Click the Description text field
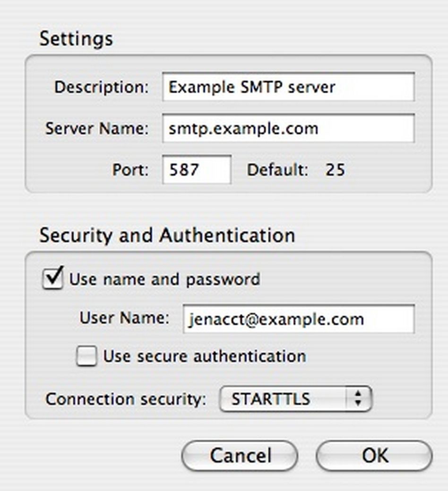This screenshot has height=491, width=448. tap(288, 87)
